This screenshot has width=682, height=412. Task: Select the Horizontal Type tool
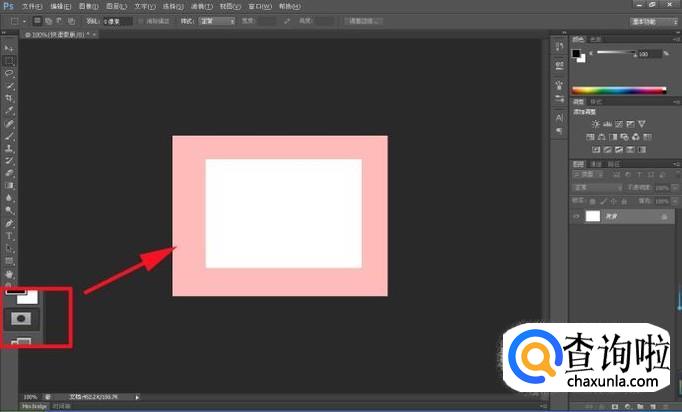[9, 236]
